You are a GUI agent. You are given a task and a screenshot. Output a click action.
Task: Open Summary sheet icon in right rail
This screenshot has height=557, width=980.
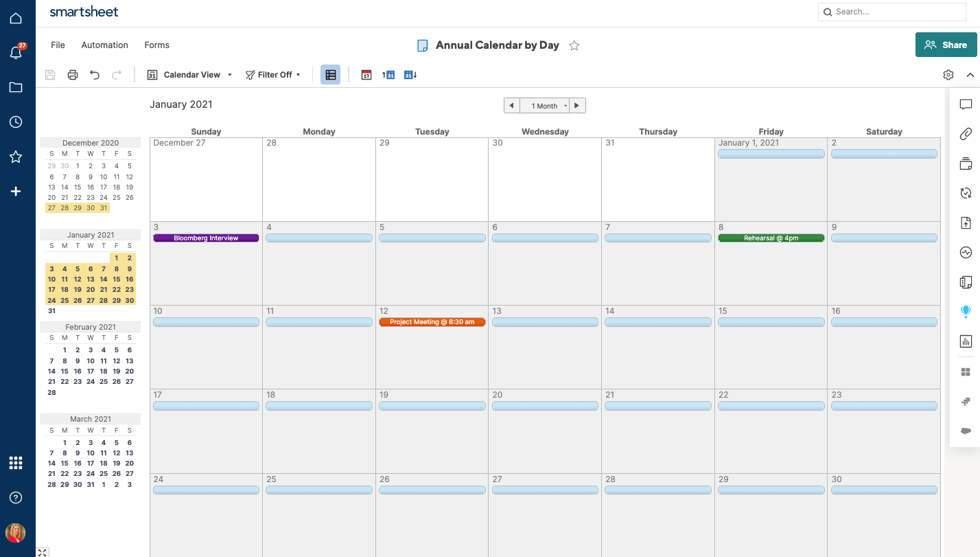966,282
